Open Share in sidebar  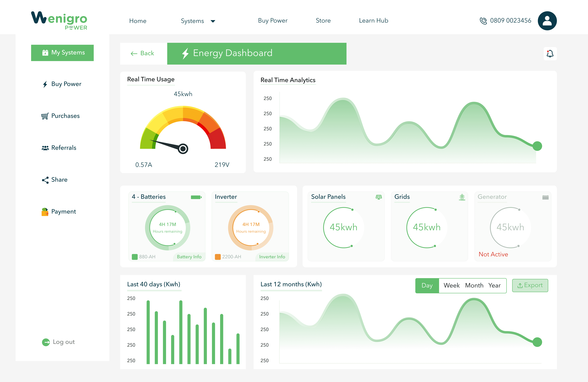click(x=54, y=180)
